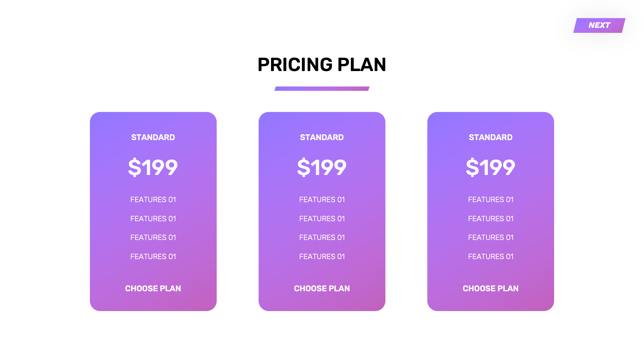The width and height of the screenshot is (644, 362).
Task: Click the first FEATURES 01 line in right card
Action: coord(490,200)
